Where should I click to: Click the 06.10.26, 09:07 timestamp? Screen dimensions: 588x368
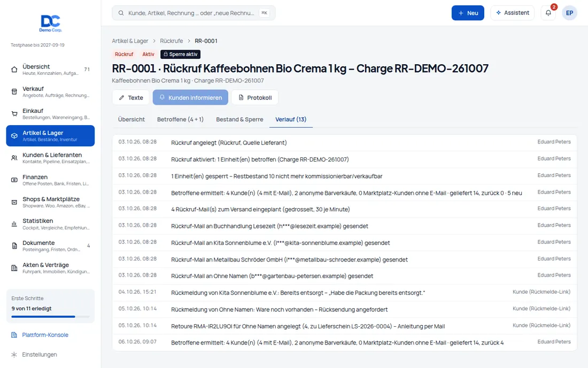[x=137, y=342]
